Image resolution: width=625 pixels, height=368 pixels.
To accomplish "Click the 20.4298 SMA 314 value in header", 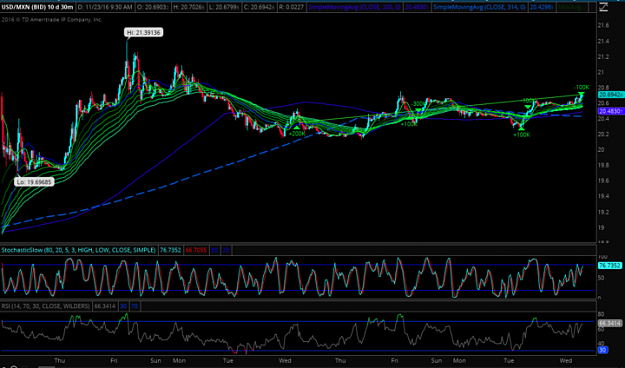I will (542, 7).
